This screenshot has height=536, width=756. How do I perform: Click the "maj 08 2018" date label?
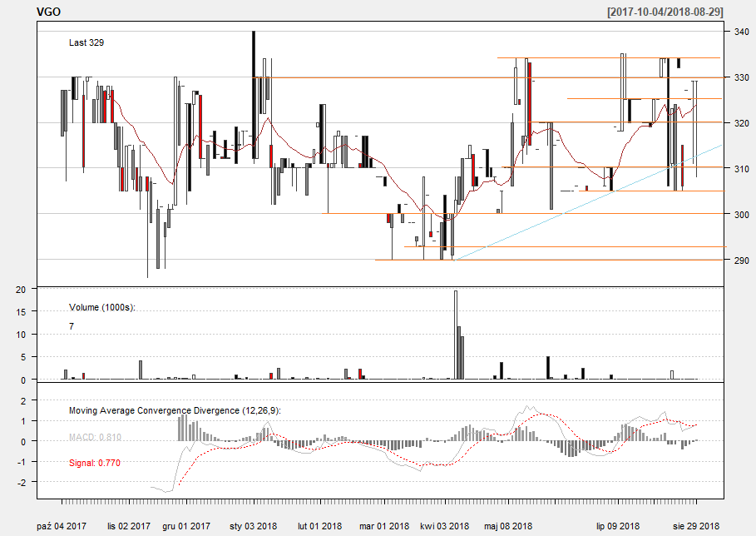(x=508, y=526)
